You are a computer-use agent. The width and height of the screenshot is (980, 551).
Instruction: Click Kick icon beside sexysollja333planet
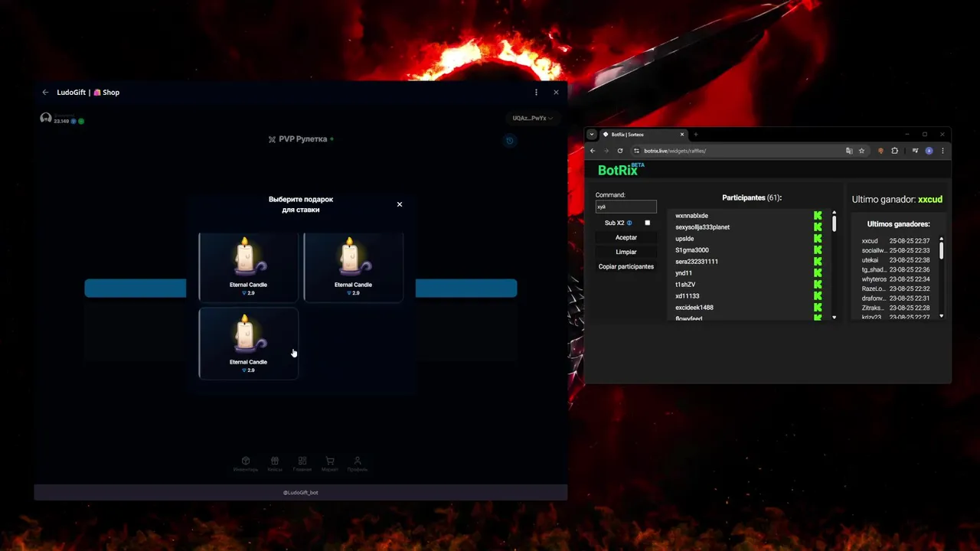click(x=818, y=227)
